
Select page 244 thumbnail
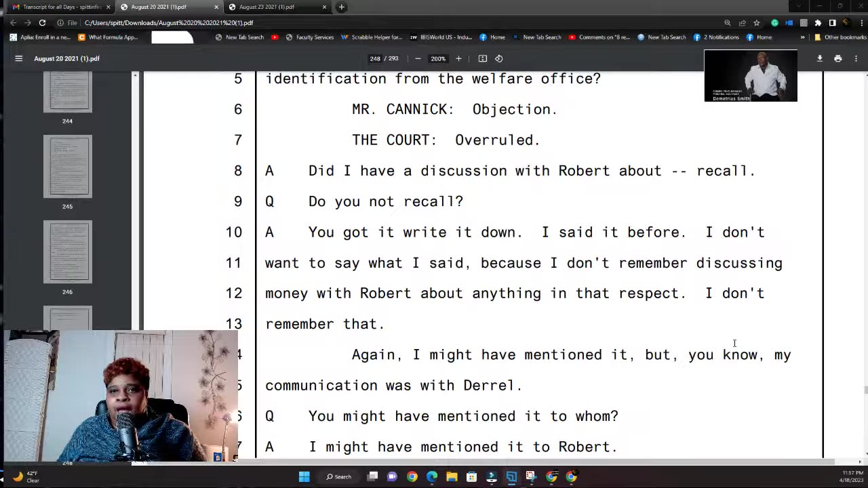[x=67, y=91]
